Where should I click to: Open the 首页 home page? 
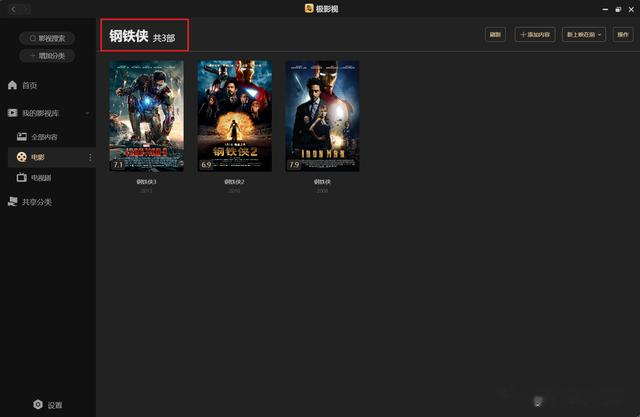click(x=22, y=85)
